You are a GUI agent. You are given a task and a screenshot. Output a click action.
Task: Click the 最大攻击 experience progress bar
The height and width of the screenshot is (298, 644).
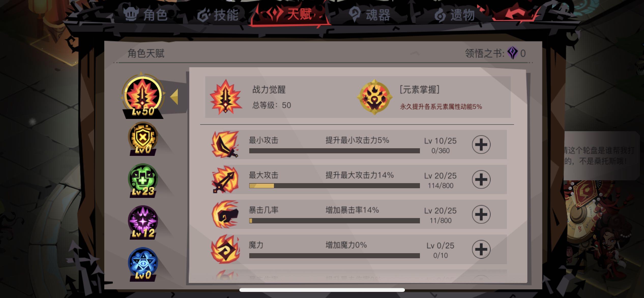tap(334, 186)
